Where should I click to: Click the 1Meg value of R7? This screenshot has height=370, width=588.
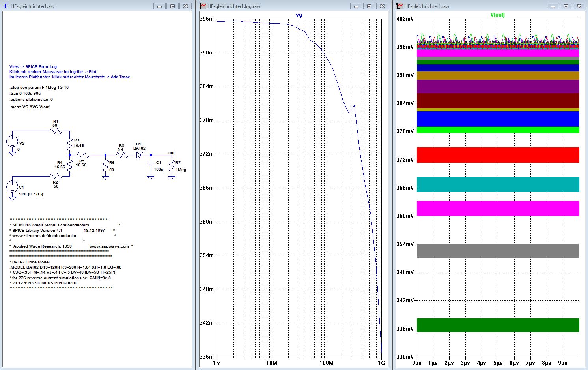click(181, 170)
